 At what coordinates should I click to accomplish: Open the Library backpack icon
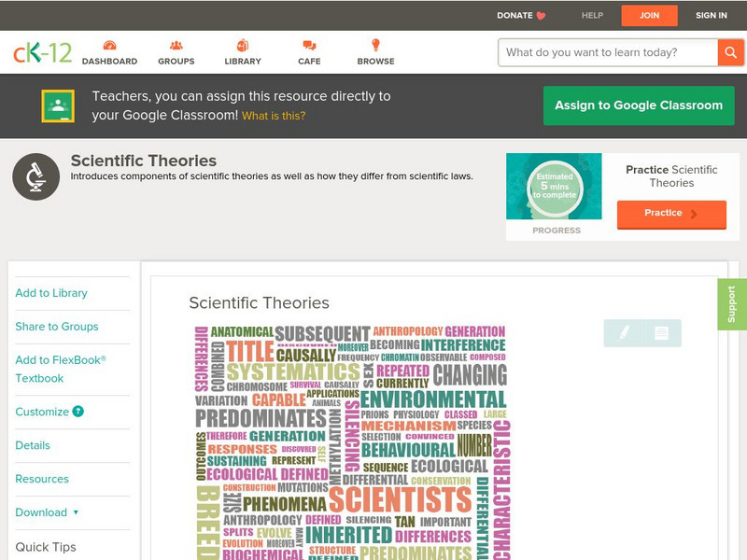click(x=243, y=45)
